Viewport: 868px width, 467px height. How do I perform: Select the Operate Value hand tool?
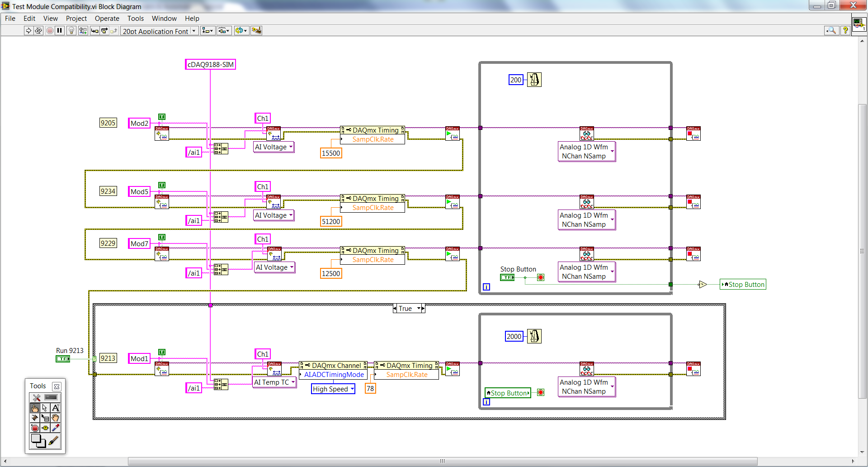point(35,408)
